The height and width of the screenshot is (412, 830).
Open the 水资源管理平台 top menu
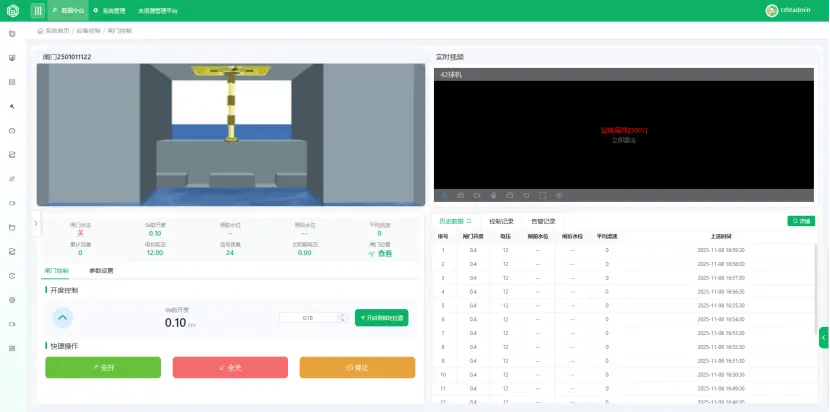coord(158,11)
